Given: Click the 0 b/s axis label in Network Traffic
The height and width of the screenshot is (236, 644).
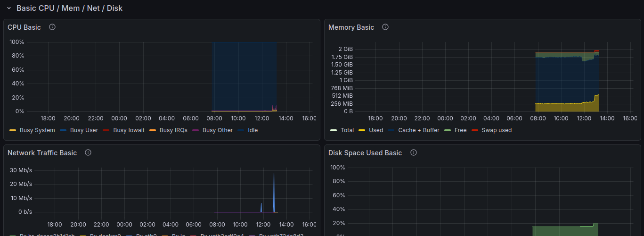Looking at the screenshot, I should click(x=25, y=212).
